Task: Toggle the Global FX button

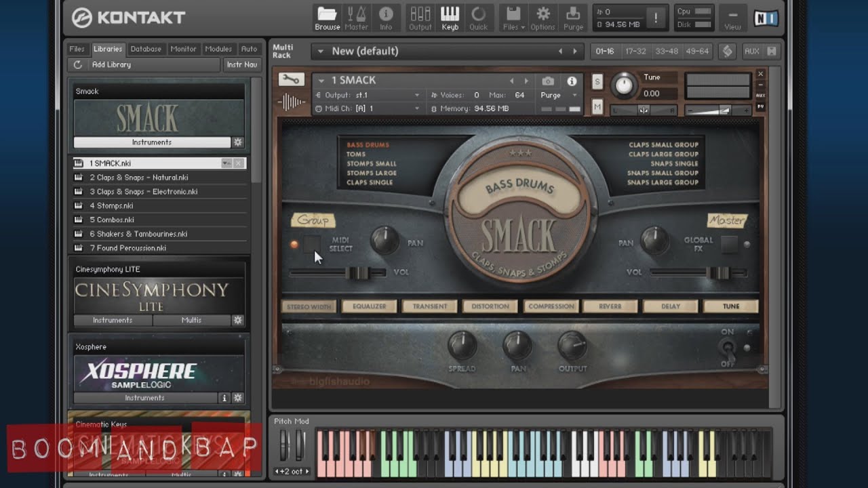Action: 729,244
